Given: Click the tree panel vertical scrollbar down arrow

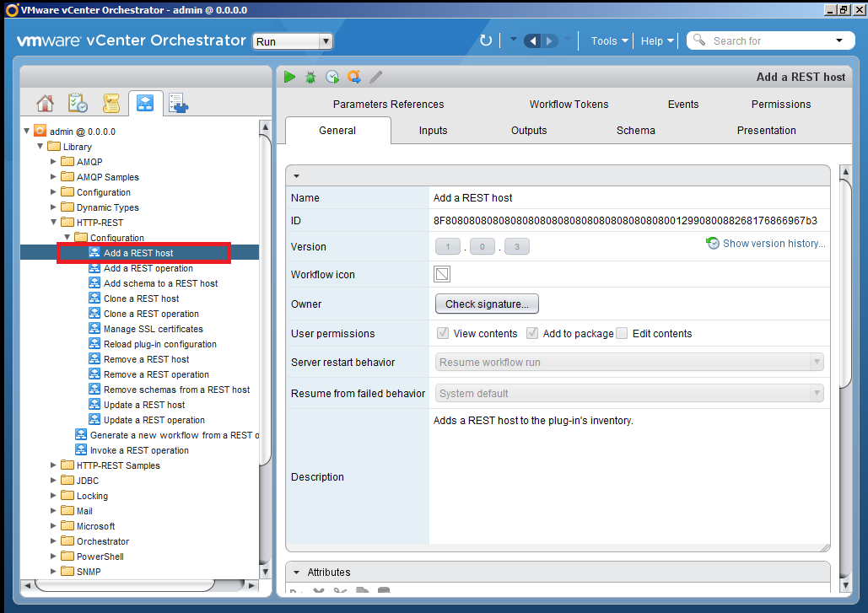Looking at the screenshot, I should [265, 572].
